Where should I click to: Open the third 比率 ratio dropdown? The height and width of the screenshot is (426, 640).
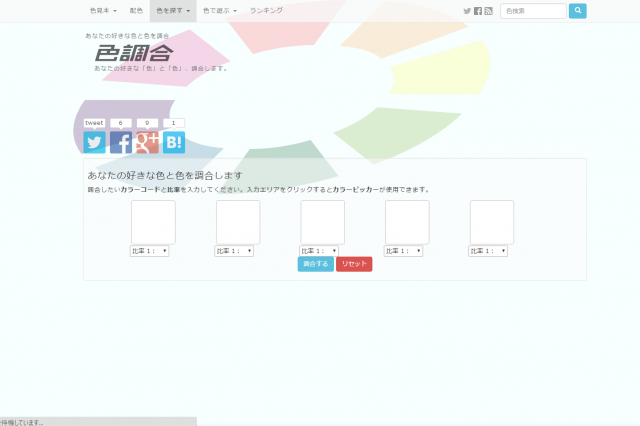(319, 251)
